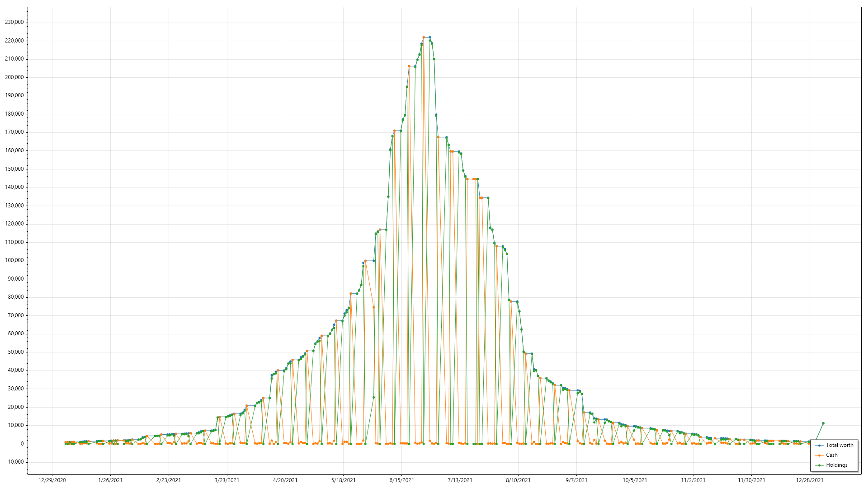Click the 200,000 y-axis label
This screenshot has height=488, width=868.
point(14,77)
